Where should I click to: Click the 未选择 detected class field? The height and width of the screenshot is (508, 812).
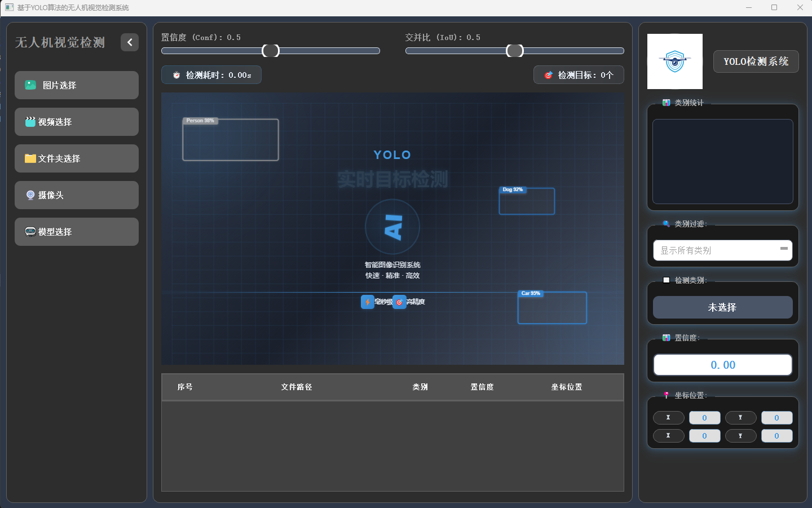[723, 307]
